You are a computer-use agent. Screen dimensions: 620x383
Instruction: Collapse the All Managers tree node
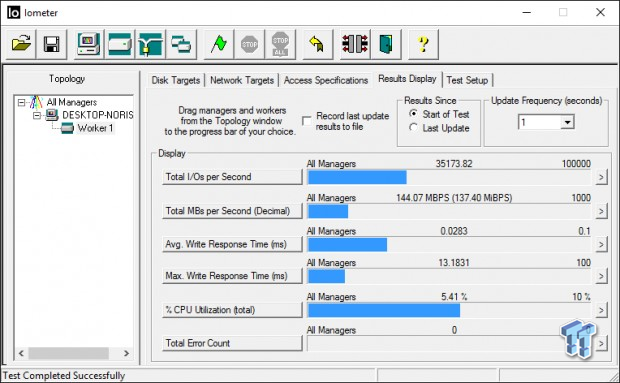[21, 103]
